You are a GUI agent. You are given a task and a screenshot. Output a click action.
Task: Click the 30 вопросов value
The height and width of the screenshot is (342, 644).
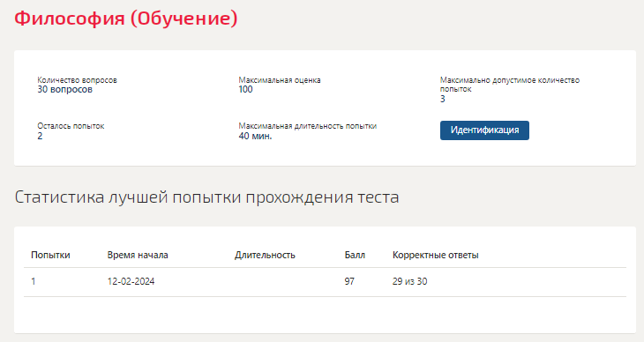(65, 90)
